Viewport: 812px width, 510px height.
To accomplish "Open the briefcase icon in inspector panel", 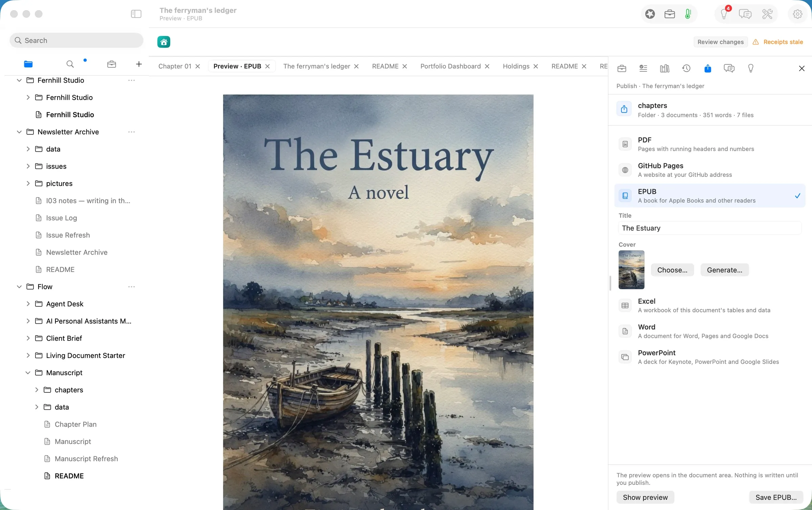I will [622, 68].
